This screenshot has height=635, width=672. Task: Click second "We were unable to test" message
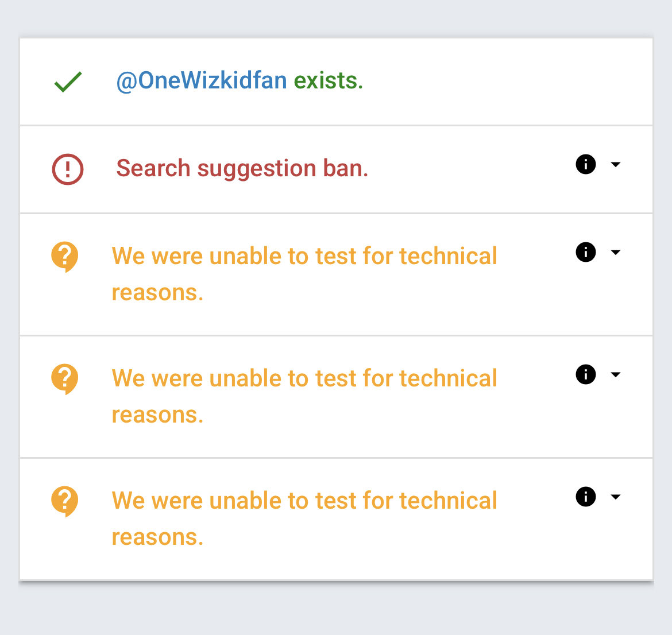pyautogui.click(x=304, y=379)
